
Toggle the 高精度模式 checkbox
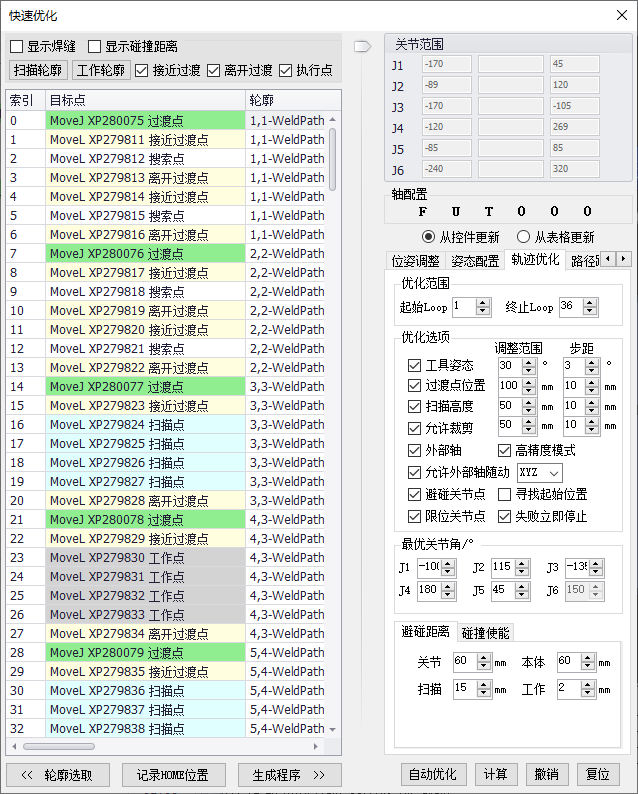[505, 451]
